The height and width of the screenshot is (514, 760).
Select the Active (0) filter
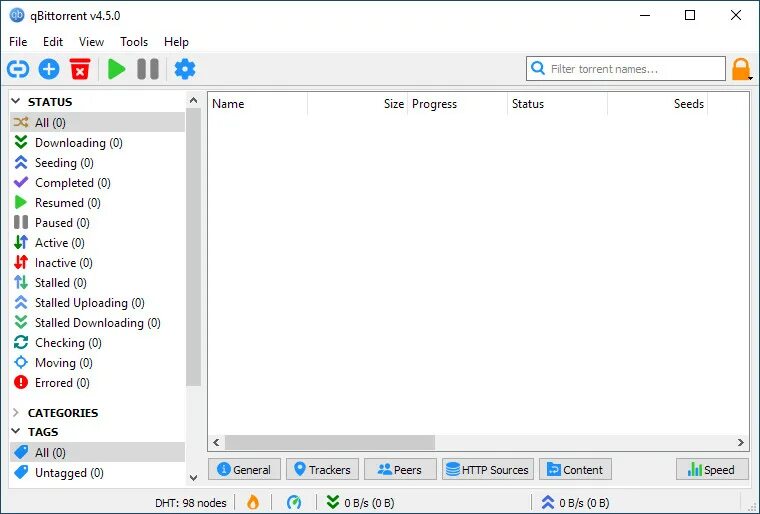click(x=97, y=242)
